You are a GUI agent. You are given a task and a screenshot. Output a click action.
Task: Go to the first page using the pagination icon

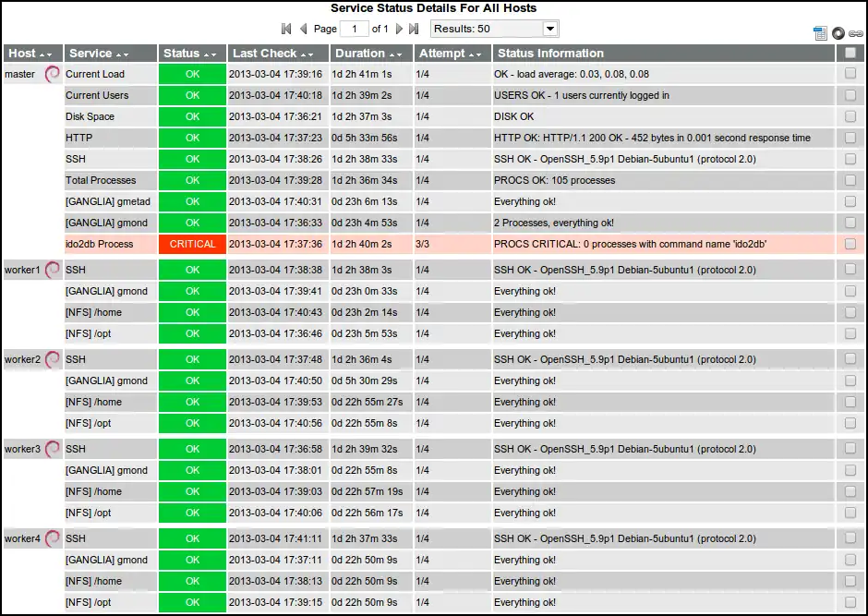pos(286,30)
